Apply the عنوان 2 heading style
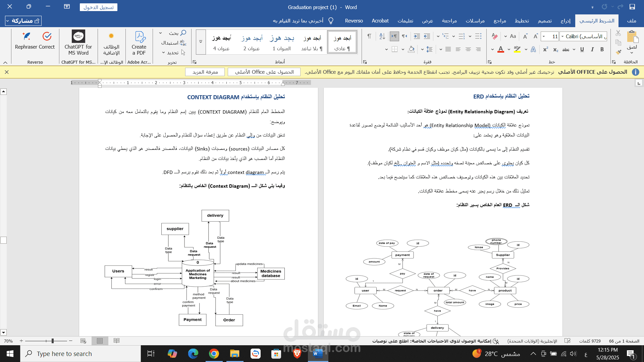 point(252,42)
